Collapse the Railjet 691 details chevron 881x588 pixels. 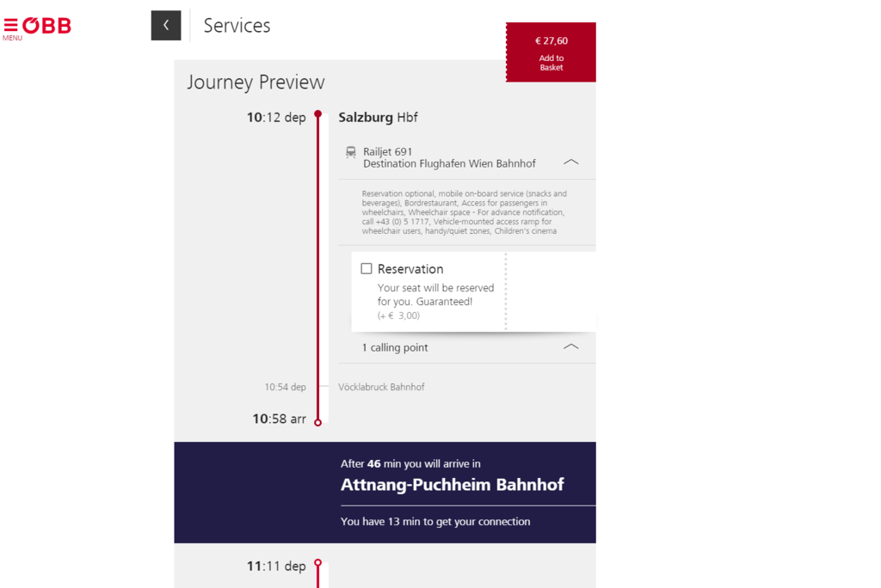(570, 162)
